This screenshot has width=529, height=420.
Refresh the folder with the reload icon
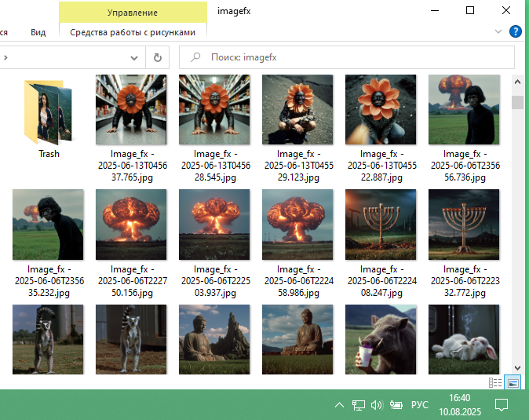(x=158, y=57)
